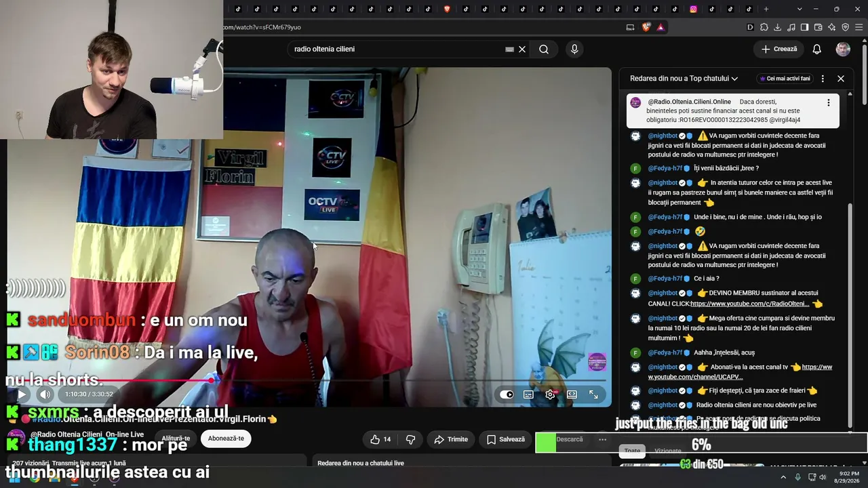Viewport: 868px width, 488px height.
Task: Open the browser main hamburger menu
Action: (859, 27)
